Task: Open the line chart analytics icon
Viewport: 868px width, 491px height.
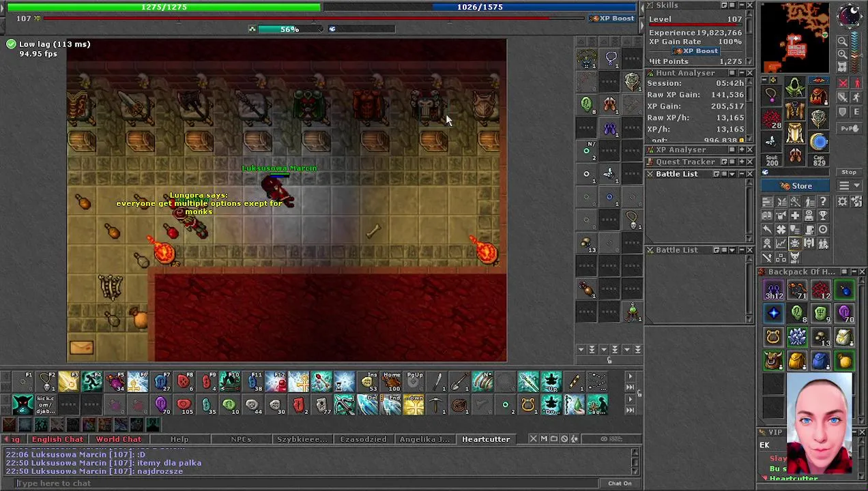Action: click(x=781, y=243)
